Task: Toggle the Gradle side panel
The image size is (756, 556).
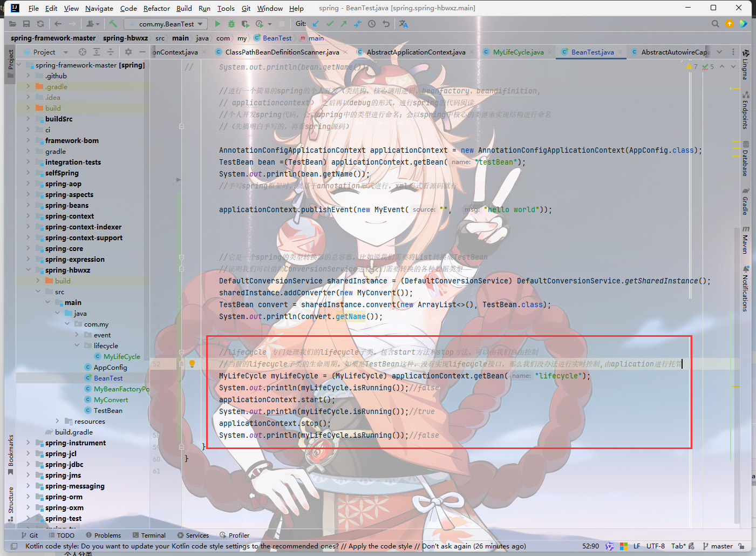Action: click(x=745, y=201)
